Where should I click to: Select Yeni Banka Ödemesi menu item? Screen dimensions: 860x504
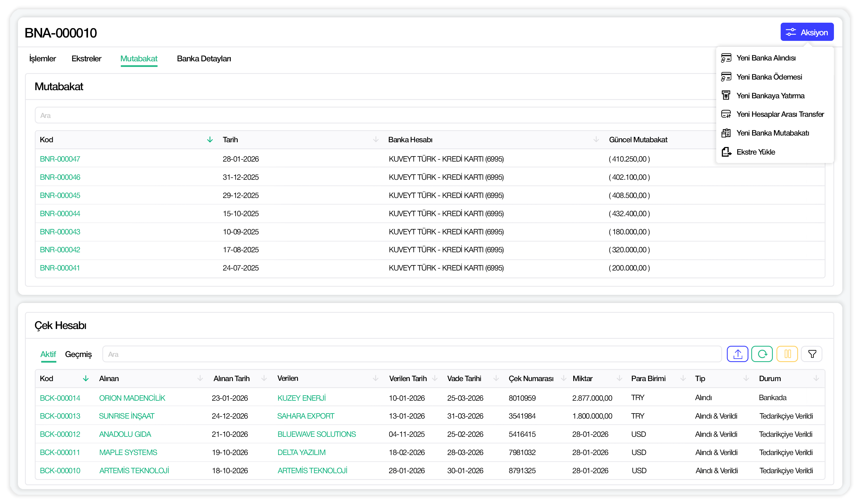(769, 77)
